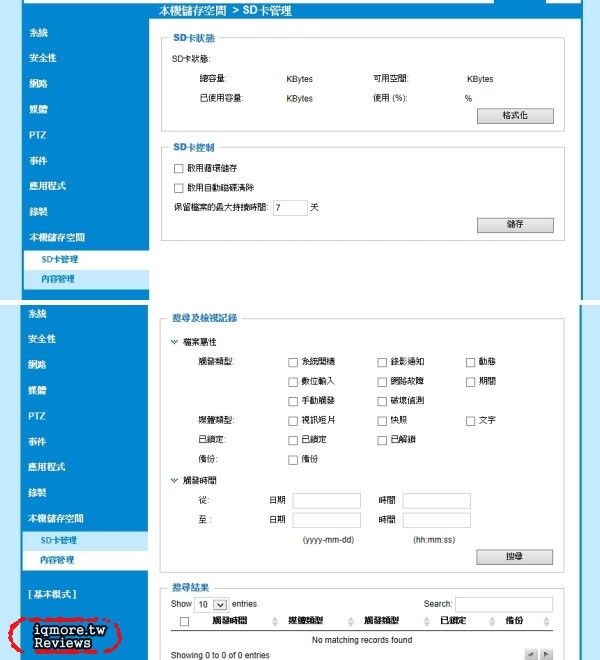Sort results by 觸發時間 column arrows
The width and height of the screenshot is (600, 660).
tap(275, 621)
